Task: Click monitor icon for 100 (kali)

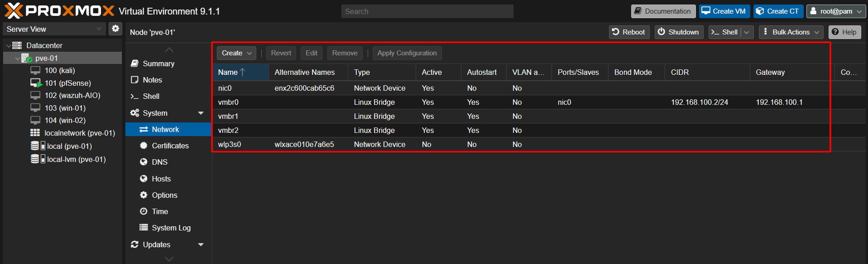Action: point(35,70)
